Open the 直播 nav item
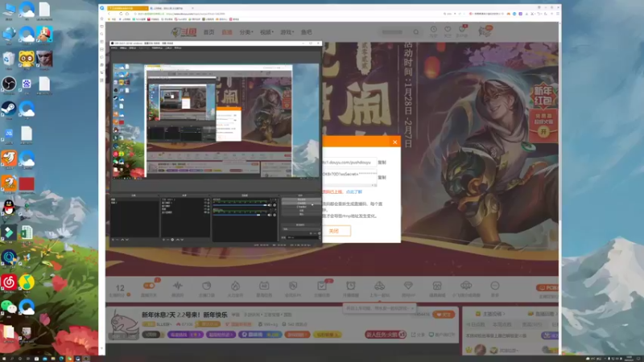 pyautogui.click(x=227, y=32)
